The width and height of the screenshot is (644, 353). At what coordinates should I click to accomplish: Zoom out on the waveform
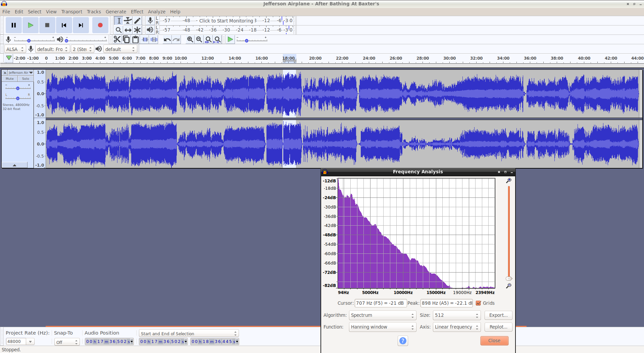pos(199,40)
